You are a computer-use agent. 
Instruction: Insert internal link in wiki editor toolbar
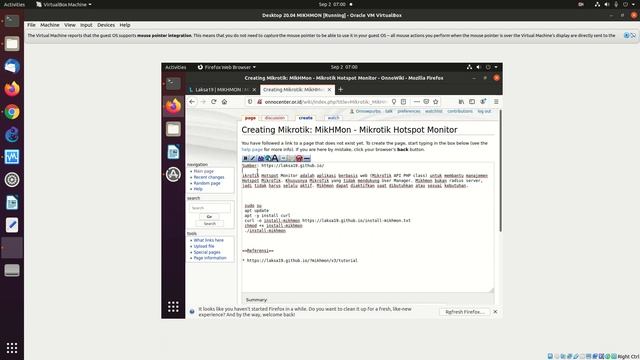click(260, 158)
